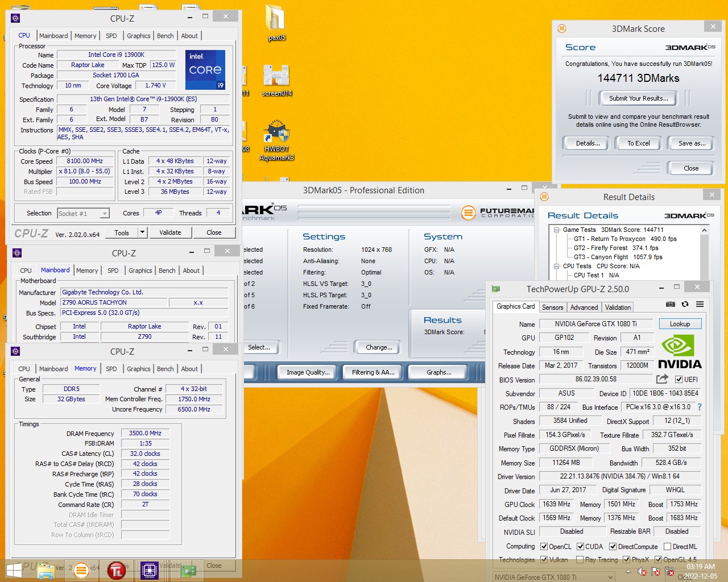Open File Explorer from the taskbar
728x582 pixels.
[x=46, y=571]
